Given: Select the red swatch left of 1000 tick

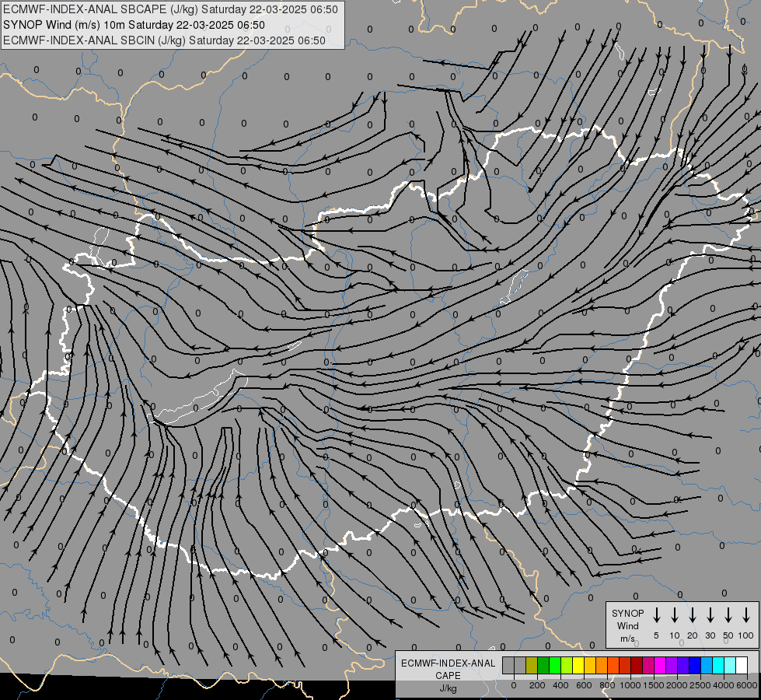Looking at the screenshot, I should pyautogui.click(x=625, y=666).
